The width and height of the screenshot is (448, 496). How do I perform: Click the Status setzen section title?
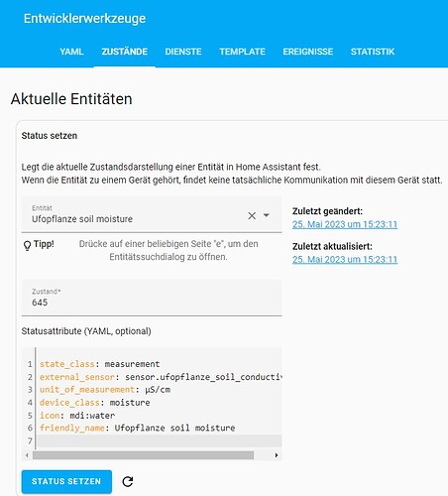pyautogui.click(x=50, y=136)
